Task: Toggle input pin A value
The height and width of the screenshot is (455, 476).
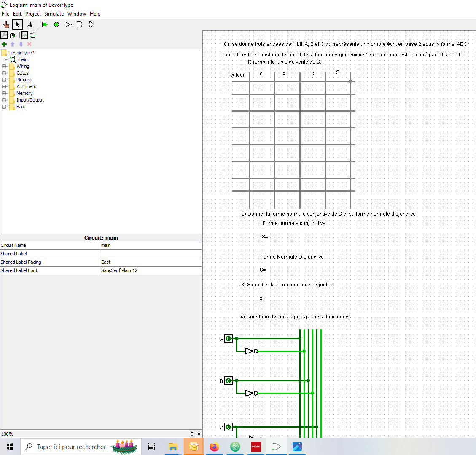Action: pyautogui.click(x=228, y=338)
